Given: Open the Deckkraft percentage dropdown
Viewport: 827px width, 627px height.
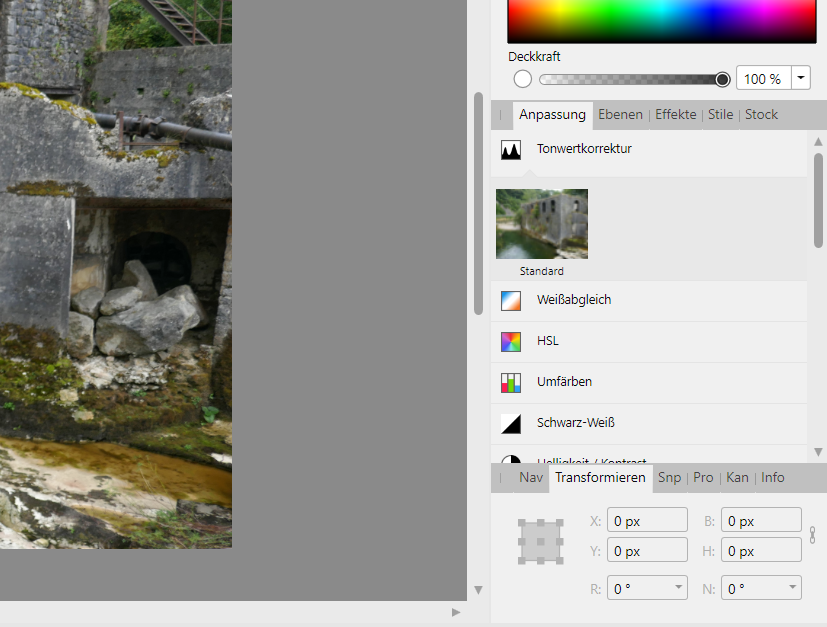Looking at the screenshot, I should pyautogui.click(x=801, y=78).
